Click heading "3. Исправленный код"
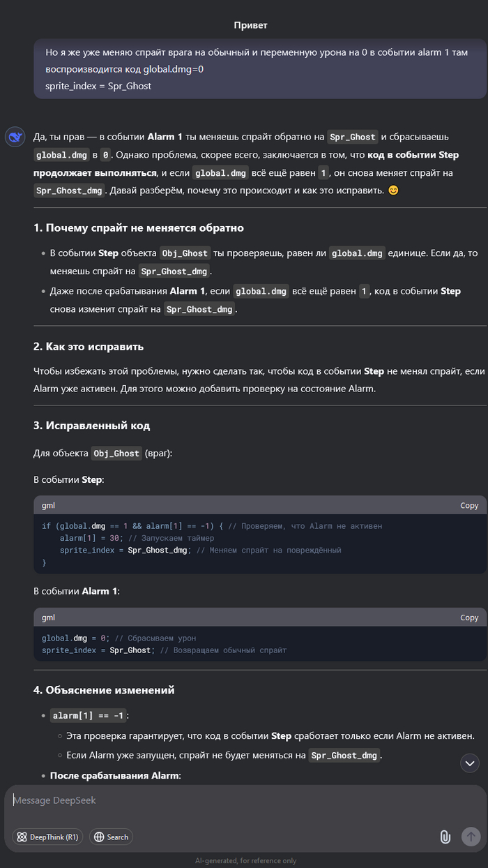488x868 pixels. click(91, 426)
